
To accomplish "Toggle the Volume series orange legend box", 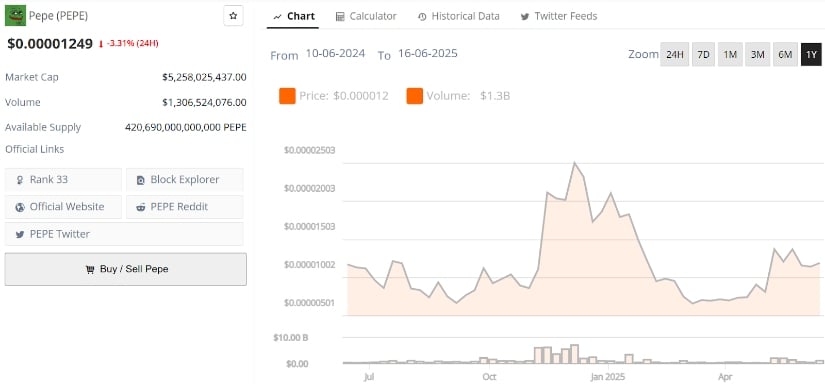I will pos(415,96).
